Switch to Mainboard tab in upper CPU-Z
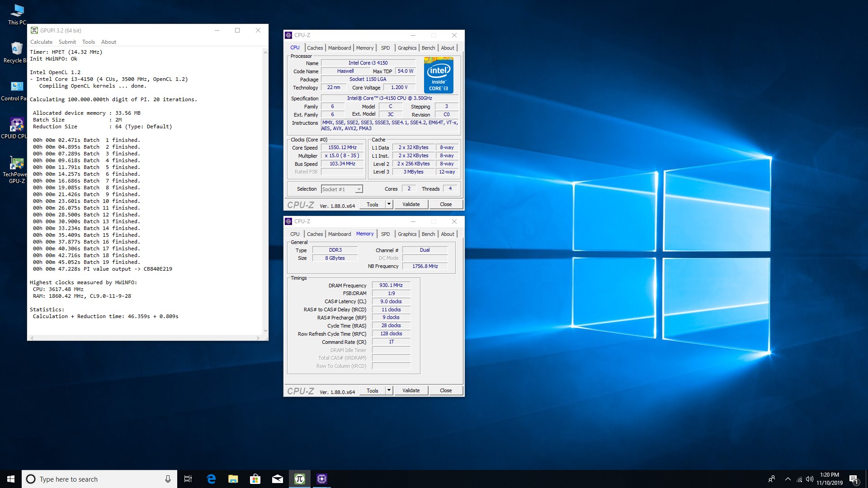This screenshot has width=868, height=488. pos(340,48)
